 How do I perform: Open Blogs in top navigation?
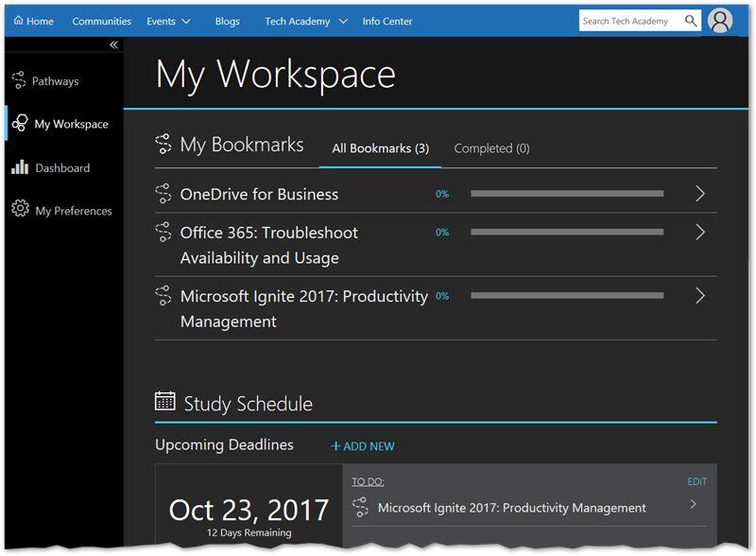[228, 21]
